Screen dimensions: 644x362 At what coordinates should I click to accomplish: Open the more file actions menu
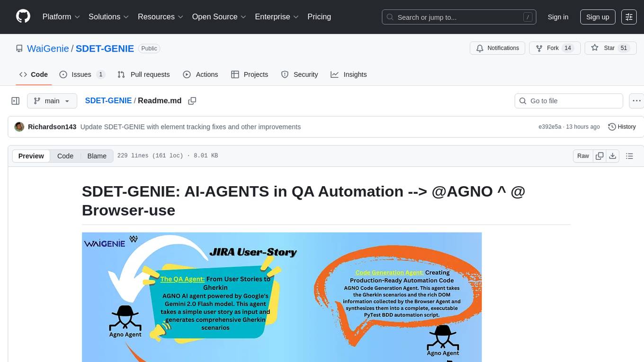coord(636,101)
